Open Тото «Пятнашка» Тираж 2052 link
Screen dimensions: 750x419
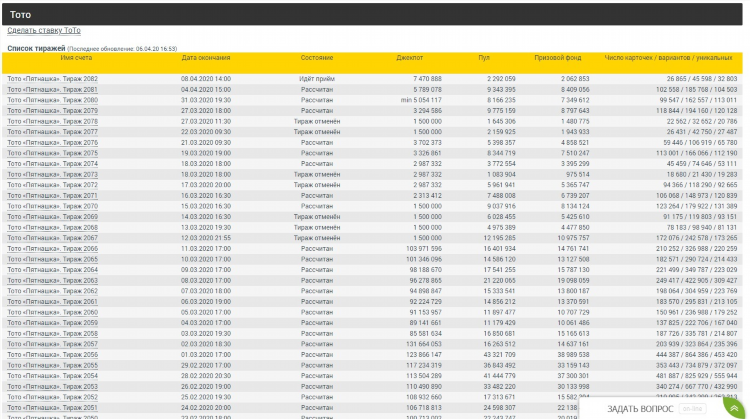(53, 397)
